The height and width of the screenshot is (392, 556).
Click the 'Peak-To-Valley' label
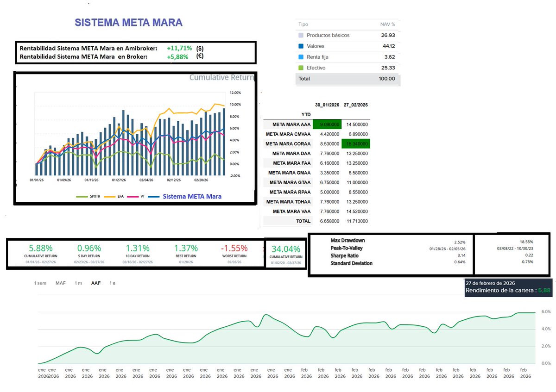point(347,248)
